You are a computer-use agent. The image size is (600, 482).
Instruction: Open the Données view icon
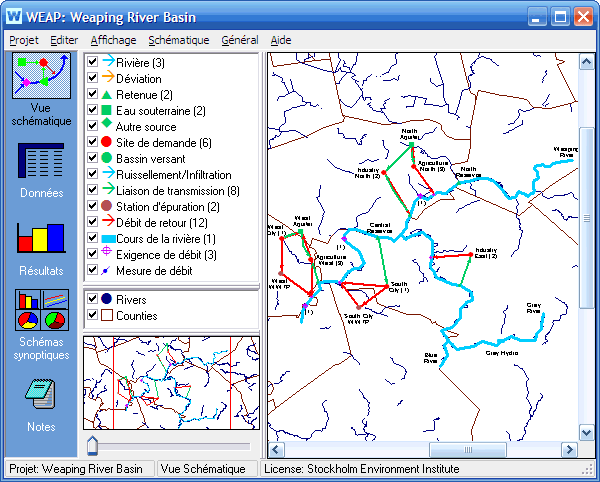coord(41,161)
